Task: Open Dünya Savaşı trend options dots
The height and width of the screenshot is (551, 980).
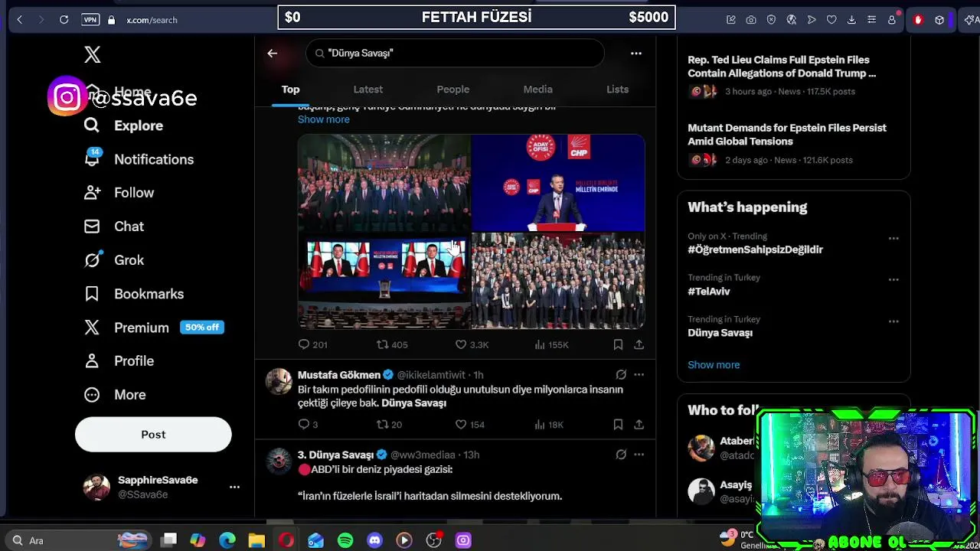Action: [893, 321]
